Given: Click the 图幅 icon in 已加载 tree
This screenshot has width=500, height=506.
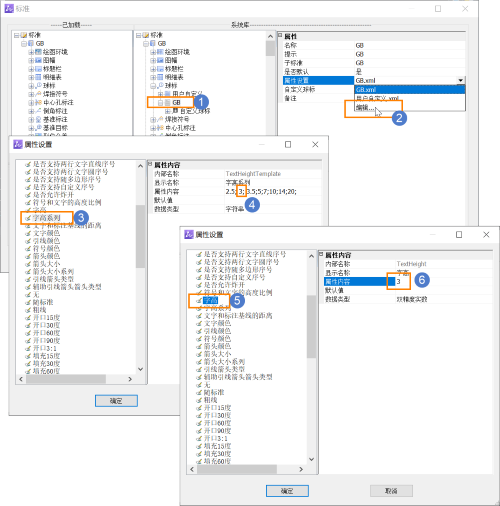Looking at the screenshot, I should tap(38, 60).
